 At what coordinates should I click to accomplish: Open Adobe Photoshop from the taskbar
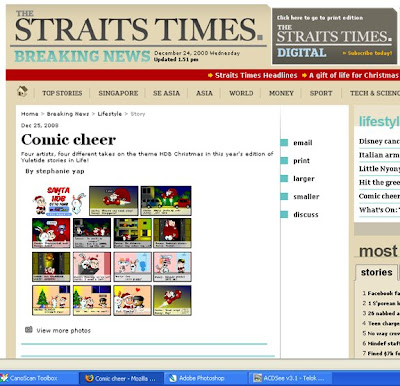197,378
